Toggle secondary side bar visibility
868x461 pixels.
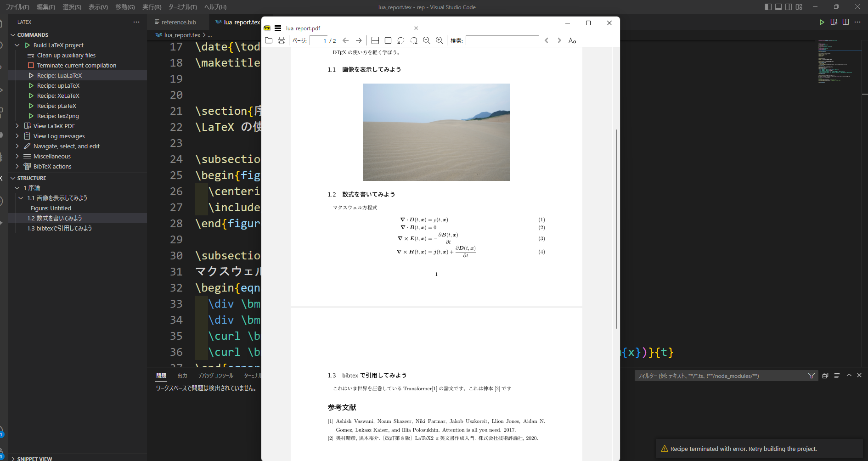(x=789, y=7)
